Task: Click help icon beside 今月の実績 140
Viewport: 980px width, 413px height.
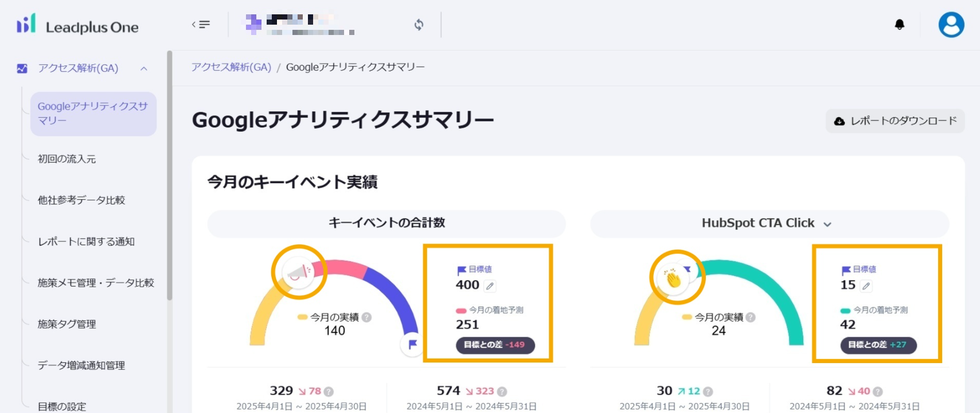Action: [x=367, y=317]
